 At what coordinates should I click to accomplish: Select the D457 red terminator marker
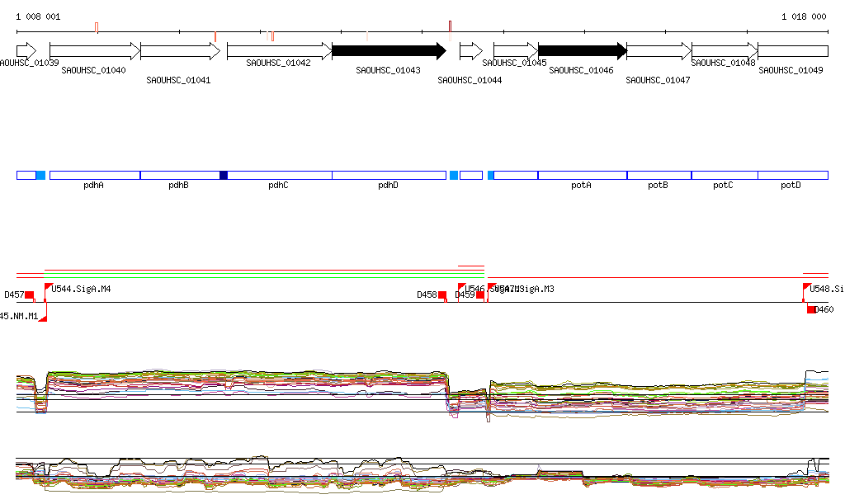coord(29,294)
